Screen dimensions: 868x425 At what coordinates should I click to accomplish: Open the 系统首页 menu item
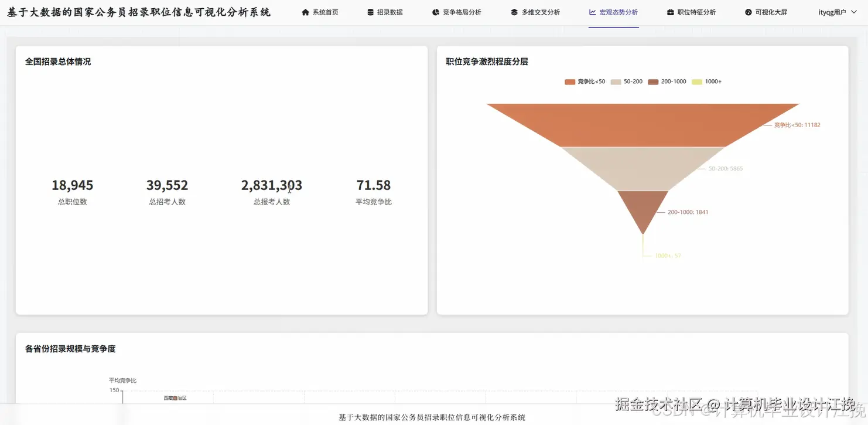320,12
